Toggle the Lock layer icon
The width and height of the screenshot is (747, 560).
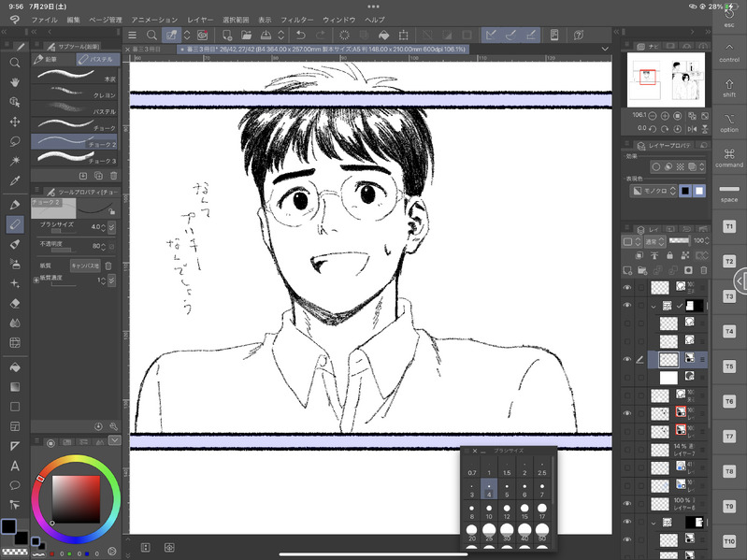[669, 256]
